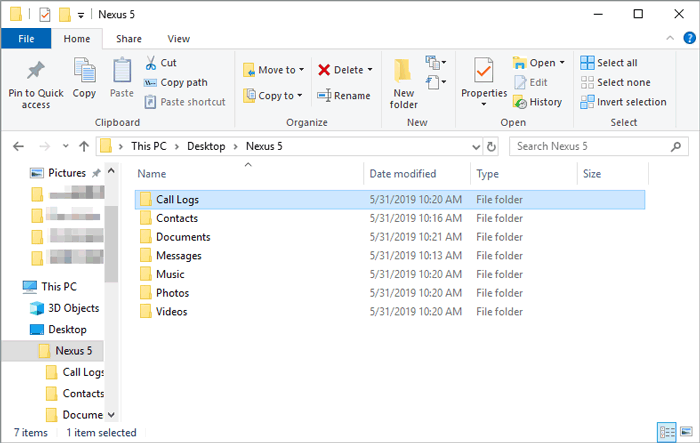Select the Photos folder row
Screen dimensions: 700x443
390,293
